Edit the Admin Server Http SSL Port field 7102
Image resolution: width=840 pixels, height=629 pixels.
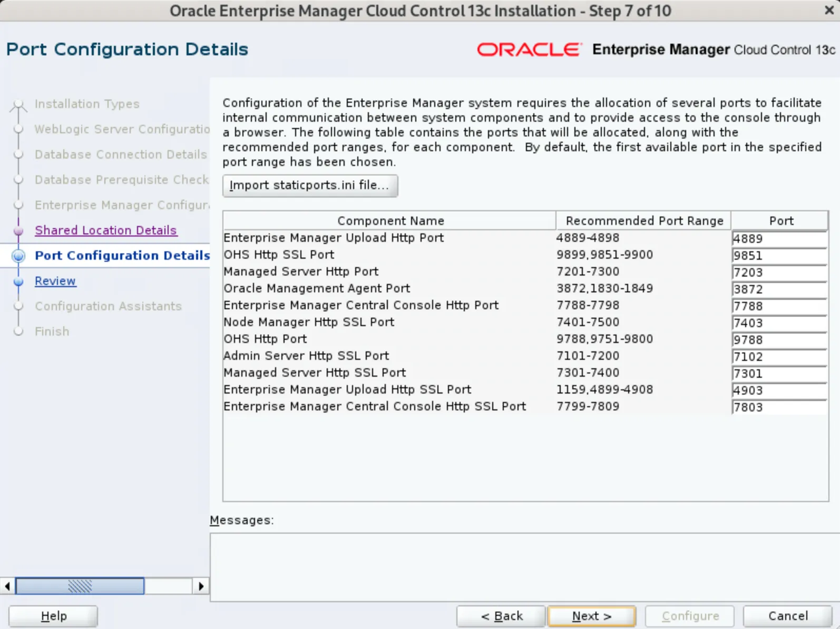coord(779,357)
